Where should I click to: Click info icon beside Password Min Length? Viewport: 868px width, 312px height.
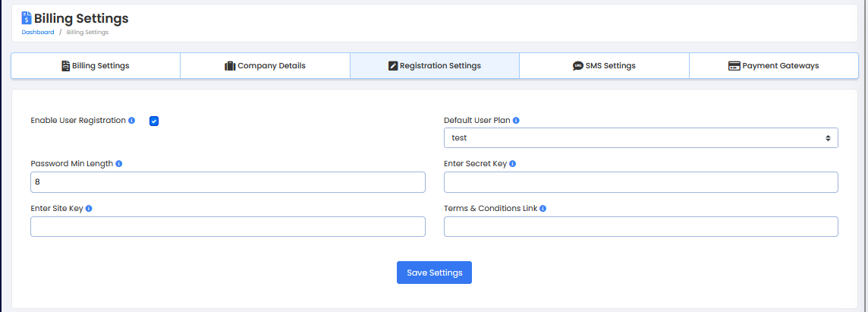click(x=118, y=164)
